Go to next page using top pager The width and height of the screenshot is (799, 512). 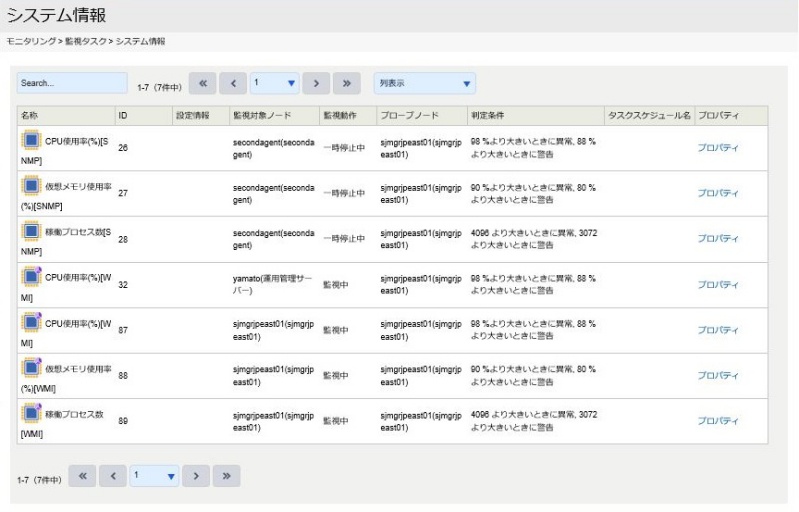coord(316,83)
